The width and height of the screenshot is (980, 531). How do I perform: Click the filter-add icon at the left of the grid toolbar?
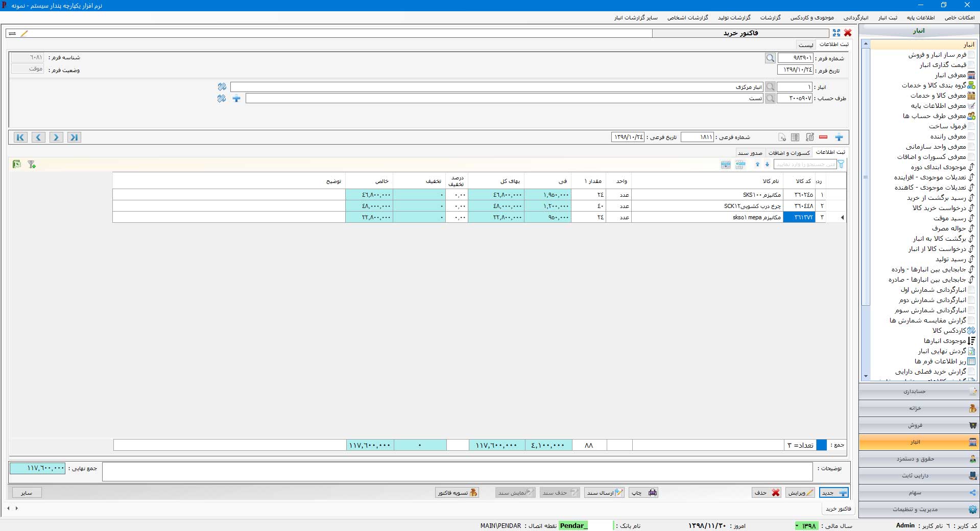coord(32,164)
